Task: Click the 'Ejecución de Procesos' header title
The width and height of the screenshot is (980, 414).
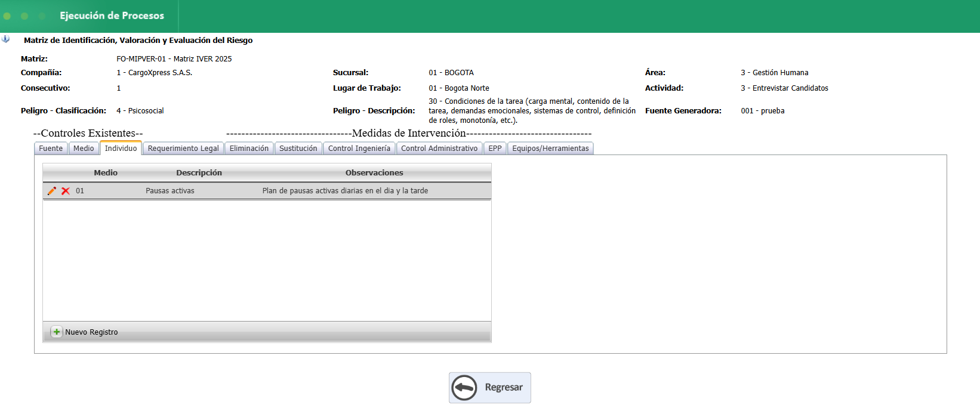Action: [x=112, y=16]
